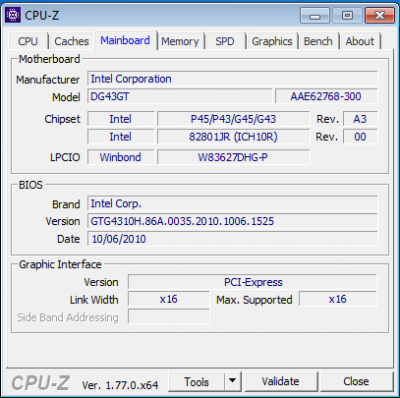Click the maximize button in title bar
This screenshot has height=398, width=400.
pos(347,16)
